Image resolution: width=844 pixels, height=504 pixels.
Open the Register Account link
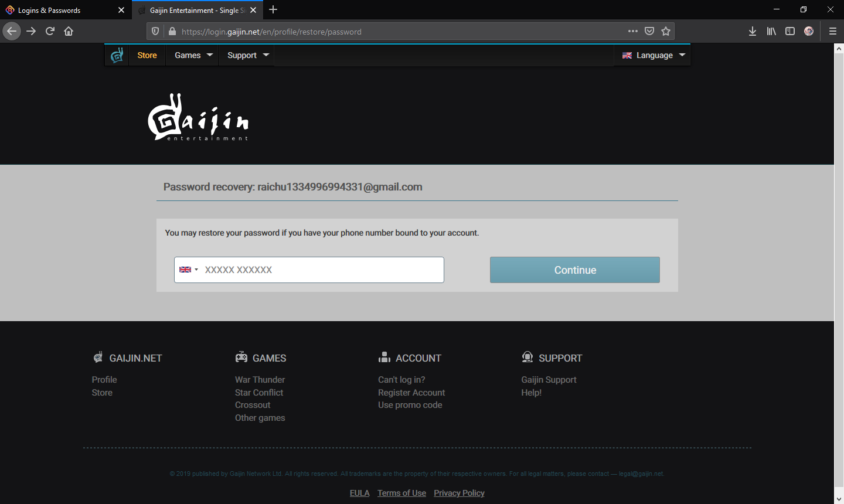pyautogui.click(x=411, y=393)
